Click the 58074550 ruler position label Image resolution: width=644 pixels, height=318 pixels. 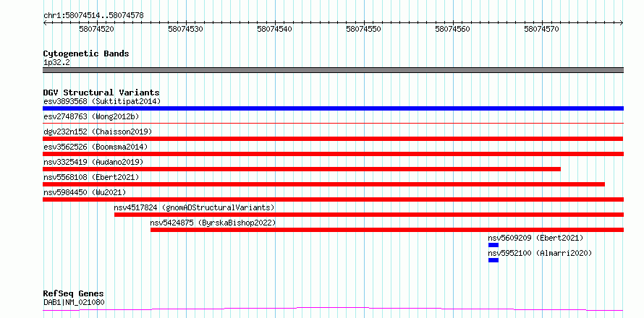point(364,29)
